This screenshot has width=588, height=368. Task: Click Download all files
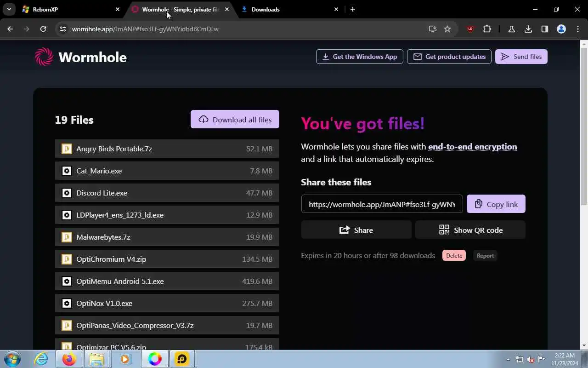tap(235, 120)
